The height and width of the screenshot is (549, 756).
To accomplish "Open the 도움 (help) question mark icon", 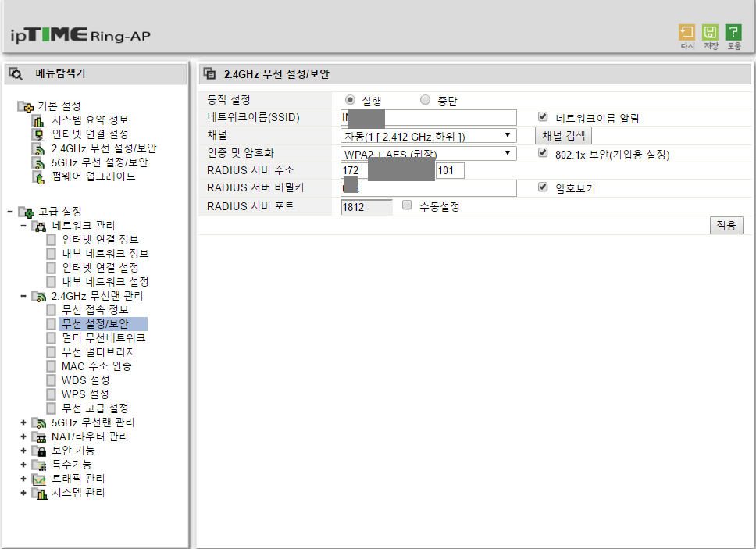I will (x=733, y=33).
